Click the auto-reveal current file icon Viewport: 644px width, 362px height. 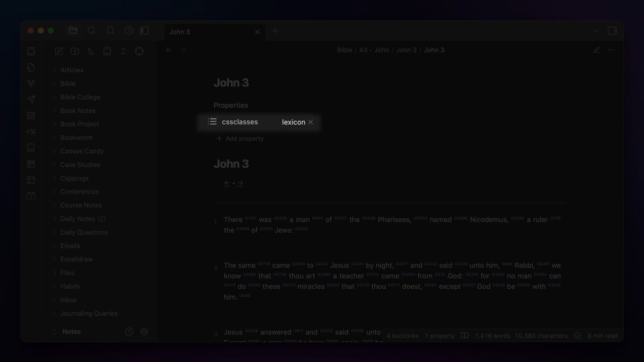139,51
